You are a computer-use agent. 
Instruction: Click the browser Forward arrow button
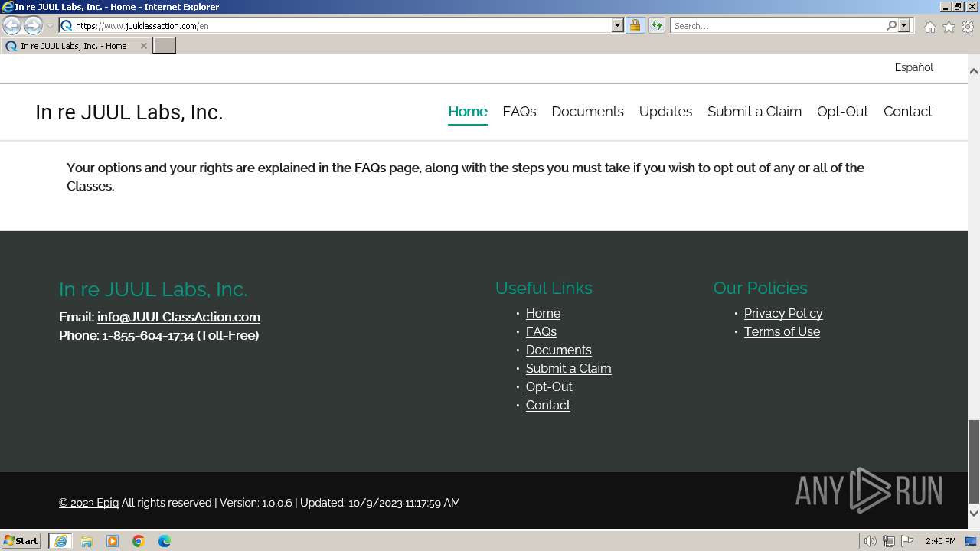click(33, 26)
